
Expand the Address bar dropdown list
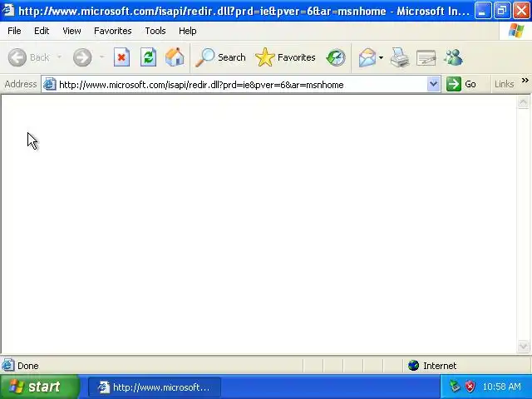(433, 84)
